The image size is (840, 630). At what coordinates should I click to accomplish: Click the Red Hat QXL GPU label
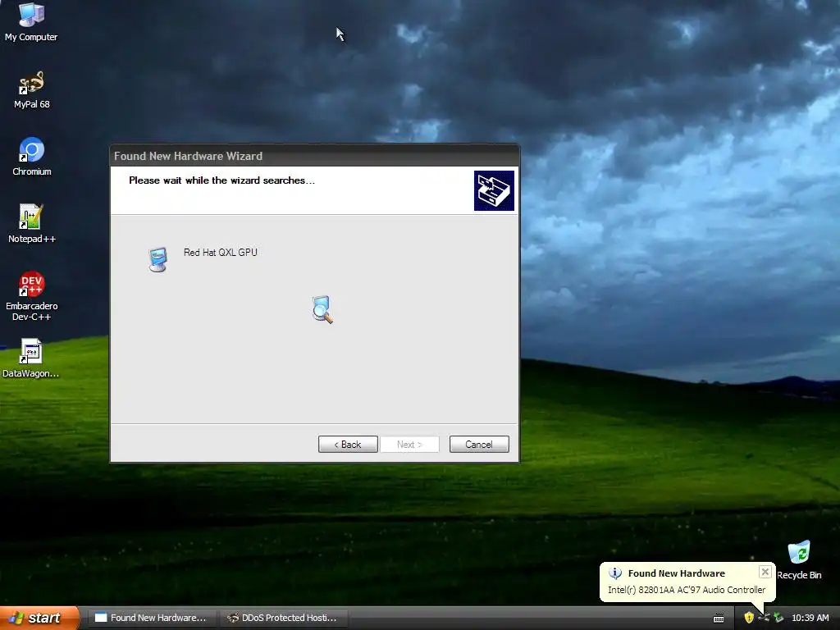[x=220, y=253]
